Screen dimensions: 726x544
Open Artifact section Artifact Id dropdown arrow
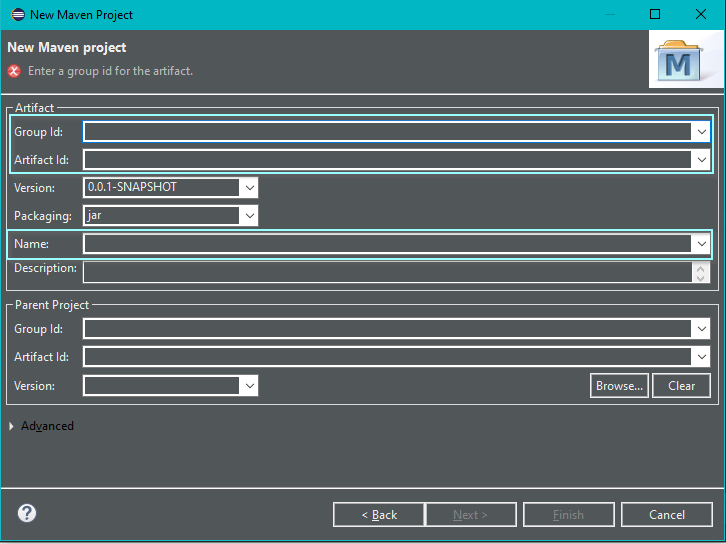(x=701, y=160)
